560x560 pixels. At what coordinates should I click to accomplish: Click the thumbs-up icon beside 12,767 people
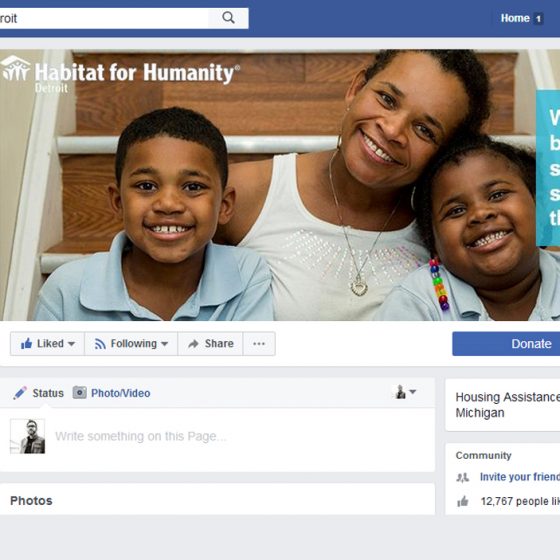click(463, 501)
